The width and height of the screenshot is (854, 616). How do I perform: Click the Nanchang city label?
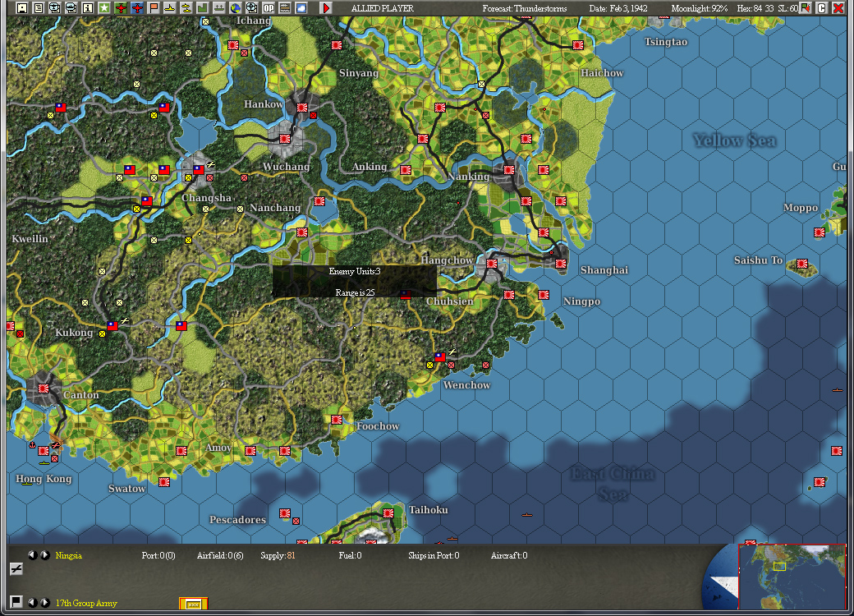tap(275, 208)
